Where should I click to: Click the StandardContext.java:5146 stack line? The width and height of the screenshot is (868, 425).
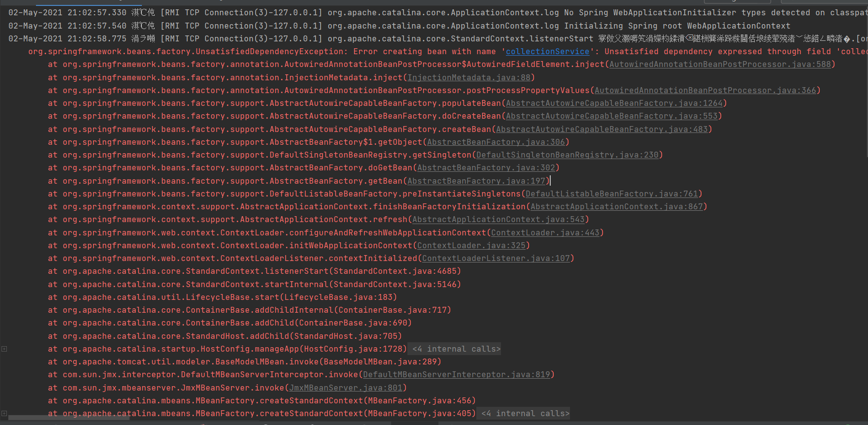[x=254, y=285]
